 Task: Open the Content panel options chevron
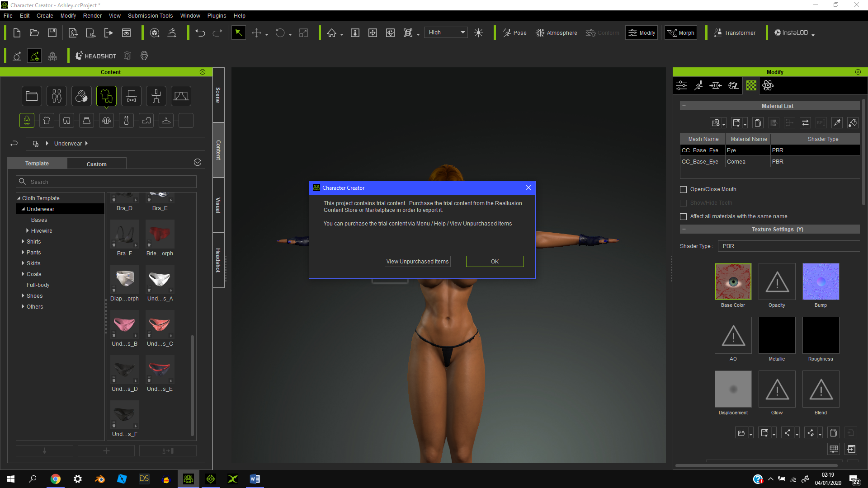(x=198, y=162)
